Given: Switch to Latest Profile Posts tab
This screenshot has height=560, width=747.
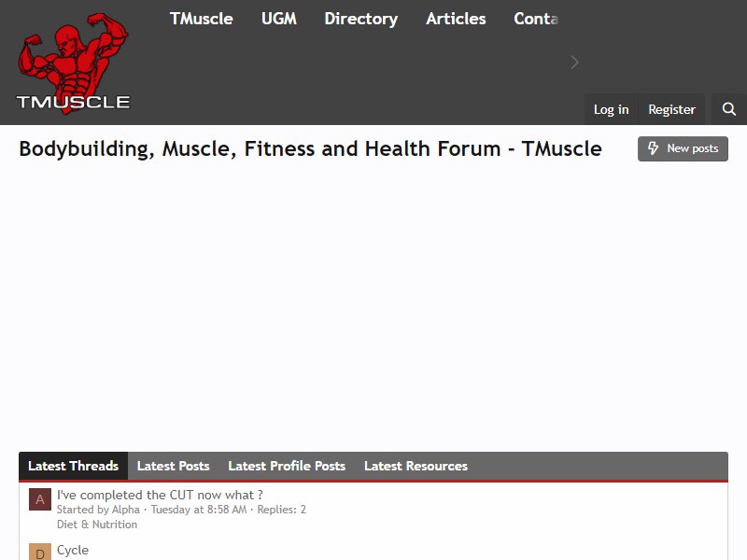Looking at the screenshot, I should pos(287,466).
